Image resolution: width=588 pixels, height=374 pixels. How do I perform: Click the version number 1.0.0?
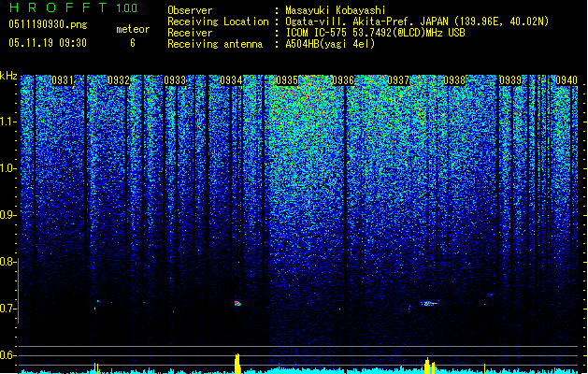[x=126, y=7]
